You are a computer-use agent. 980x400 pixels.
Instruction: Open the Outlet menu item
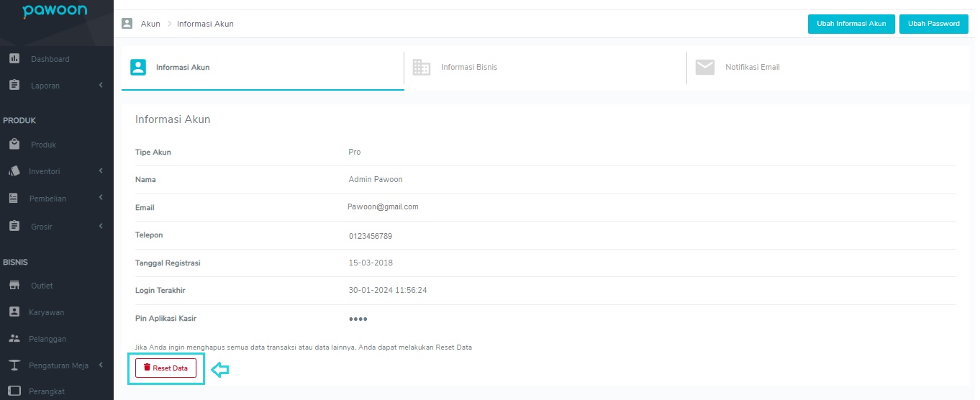(42, 286)
